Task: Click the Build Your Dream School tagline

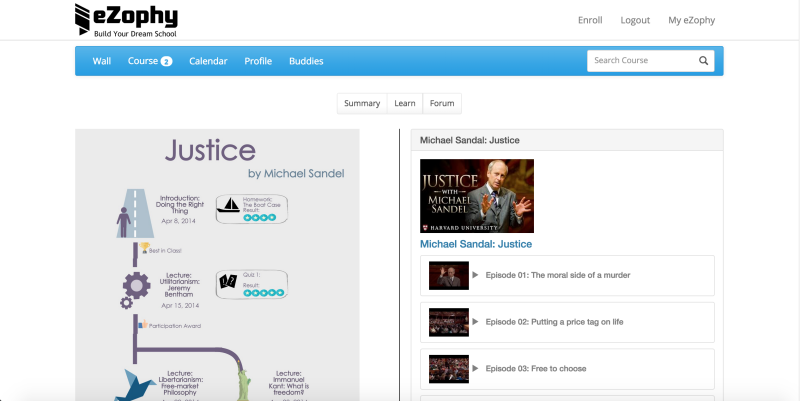Action: pos(135,34)
